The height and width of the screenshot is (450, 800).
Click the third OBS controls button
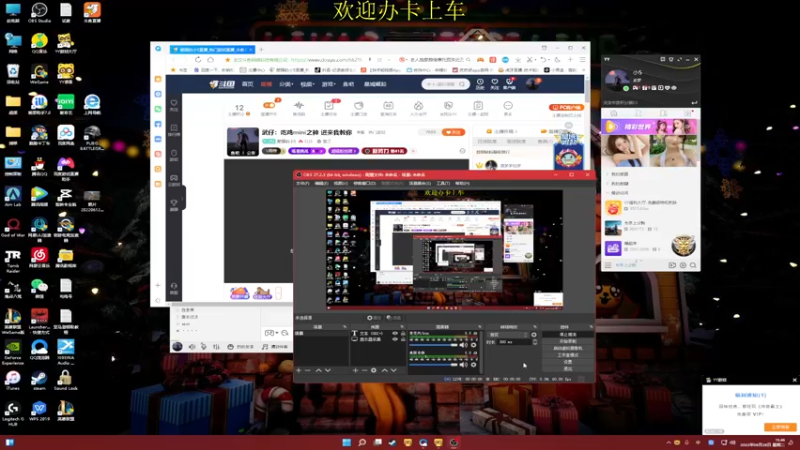click(x=568, y=348)
